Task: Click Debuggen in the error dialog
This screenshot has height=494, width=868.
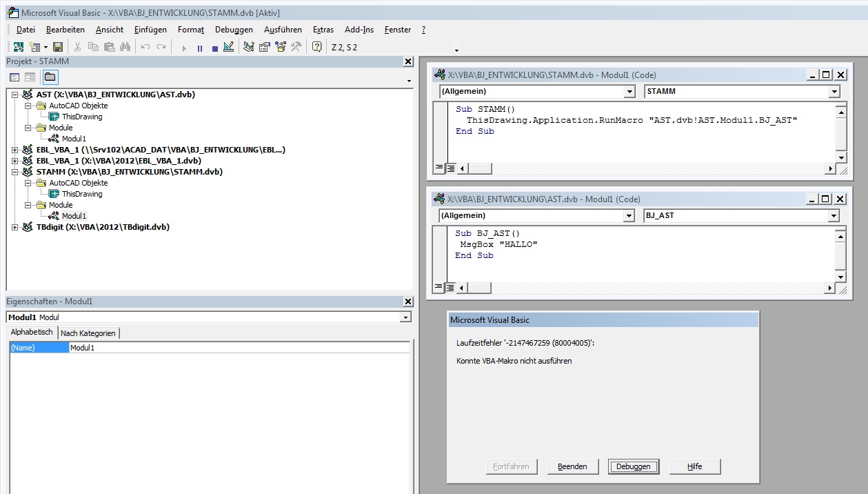Action: click(634, 466)
